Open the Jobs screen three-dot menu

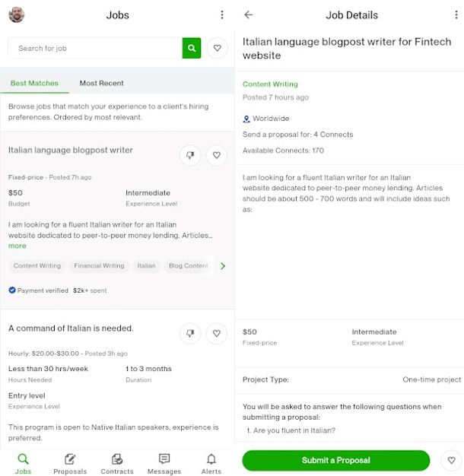222,15
